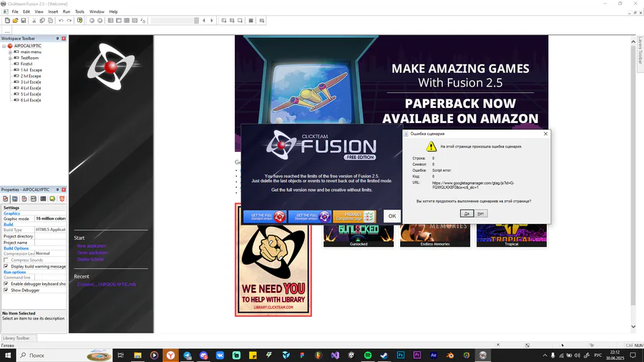Open the View menu
Viewport: 644px width, 362px height.
click(39, 11)
